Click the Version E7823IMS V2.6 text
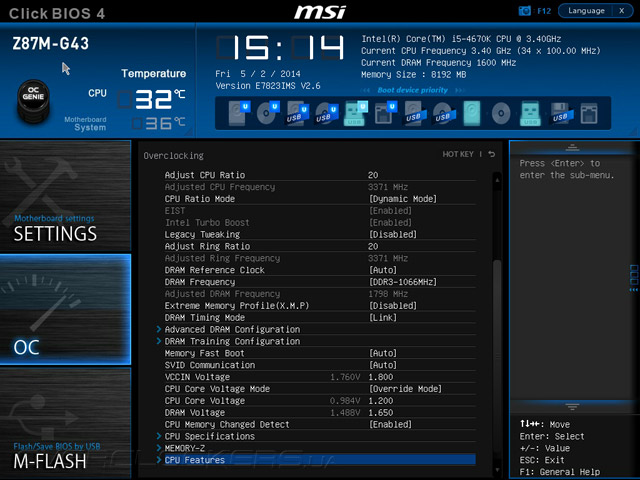 [x=268, y=86]
